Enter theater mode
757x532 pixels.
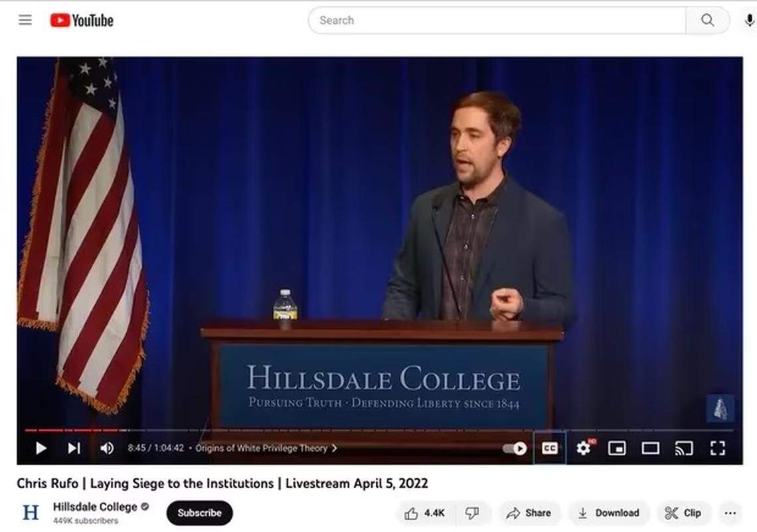[x=650, y=448]
